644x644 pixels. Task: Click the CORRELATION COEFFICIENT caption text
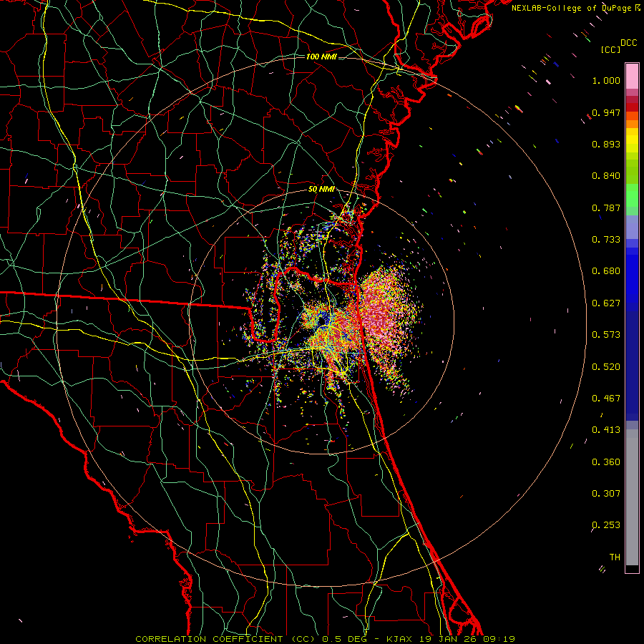209,639
